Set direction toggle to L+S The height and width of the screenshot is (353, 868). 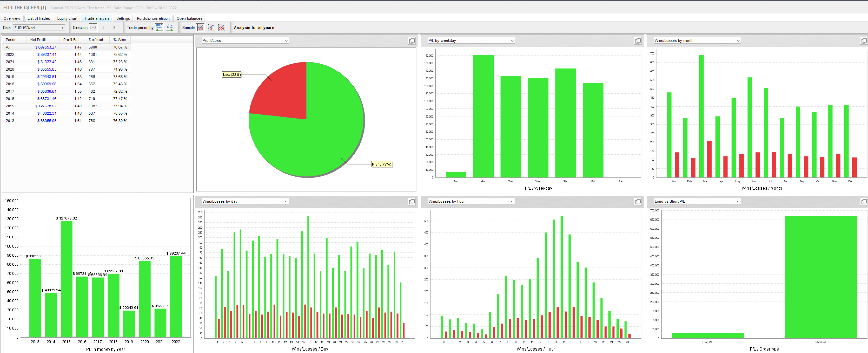click(x=93, y=28)
